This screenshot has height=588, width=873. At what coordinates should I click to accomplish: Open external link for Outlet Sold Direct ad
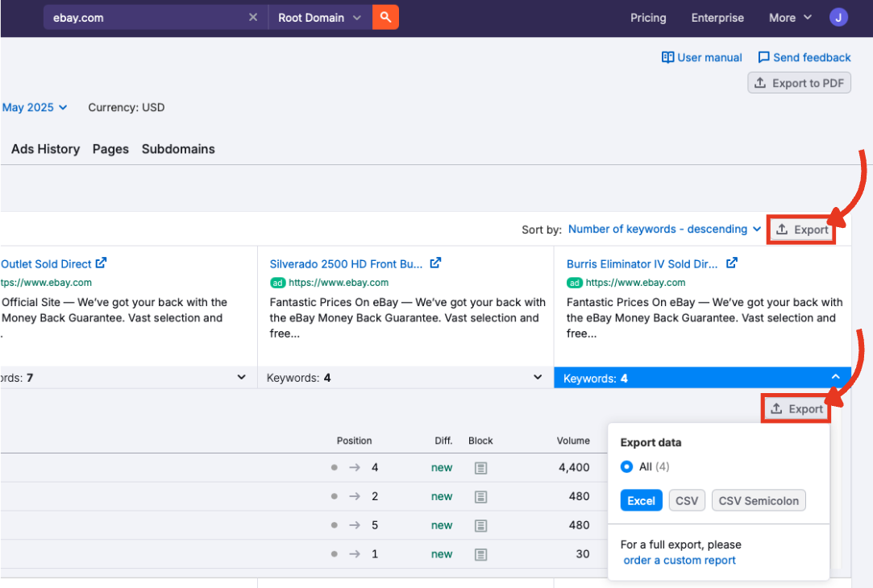101,263
